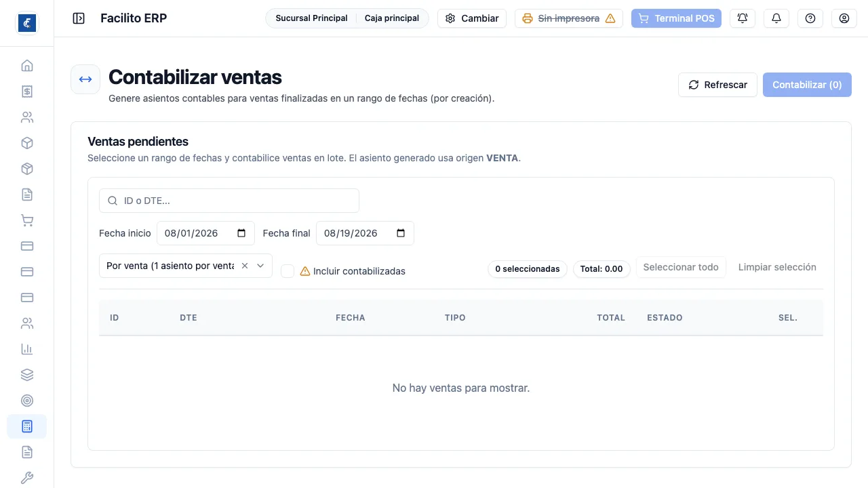This screenshot has width=868, height=488.
Task: Enable the Incluir contabilizadas checkbox
Action: tap(288, 271)
